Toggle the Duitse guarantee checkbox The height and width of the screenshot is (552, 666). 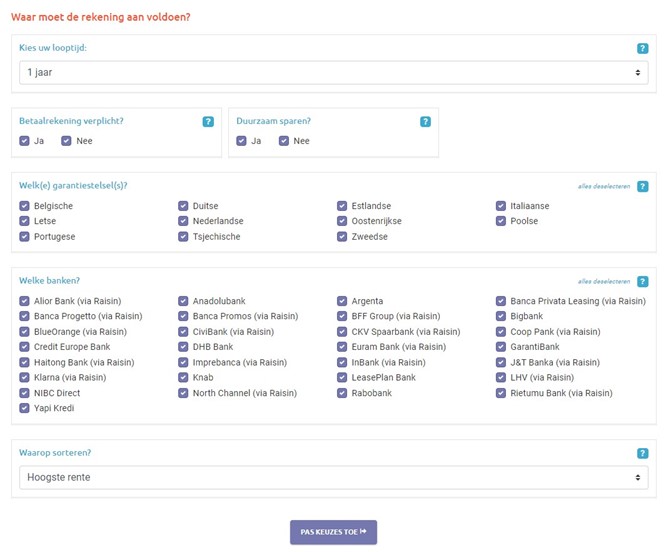(x=183, y=206)
